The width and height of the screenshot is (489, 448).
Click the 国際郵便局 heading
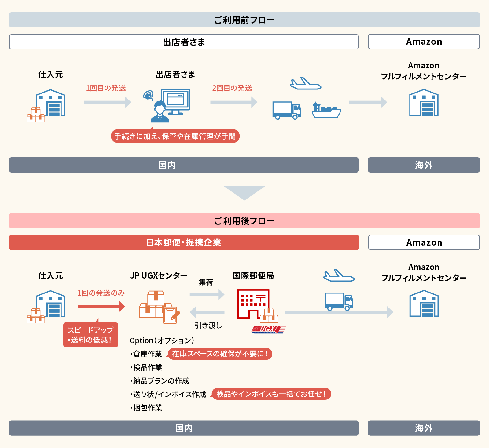[253, 275]
